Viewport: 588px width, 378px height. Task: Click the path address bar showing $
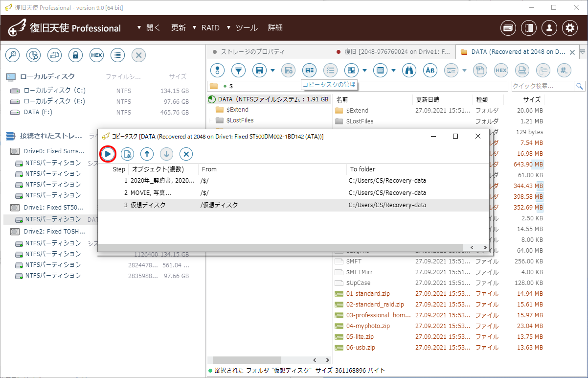pos(359,86)
